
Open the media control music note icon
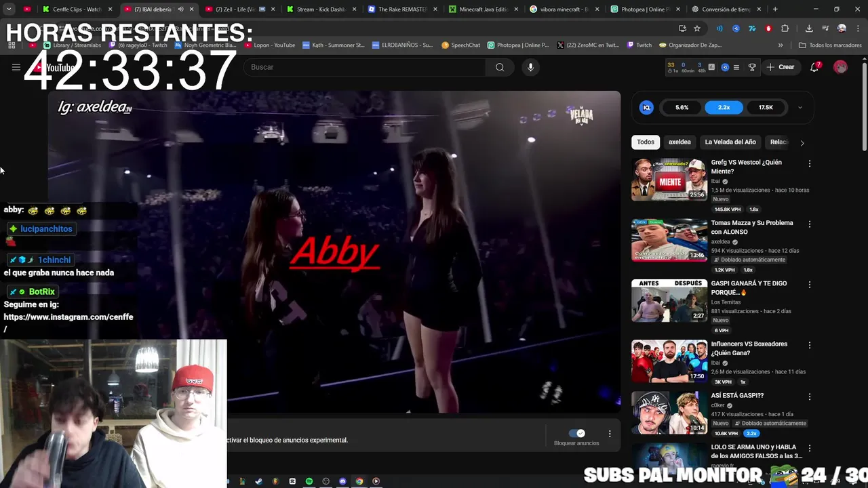tap(825, 28)
